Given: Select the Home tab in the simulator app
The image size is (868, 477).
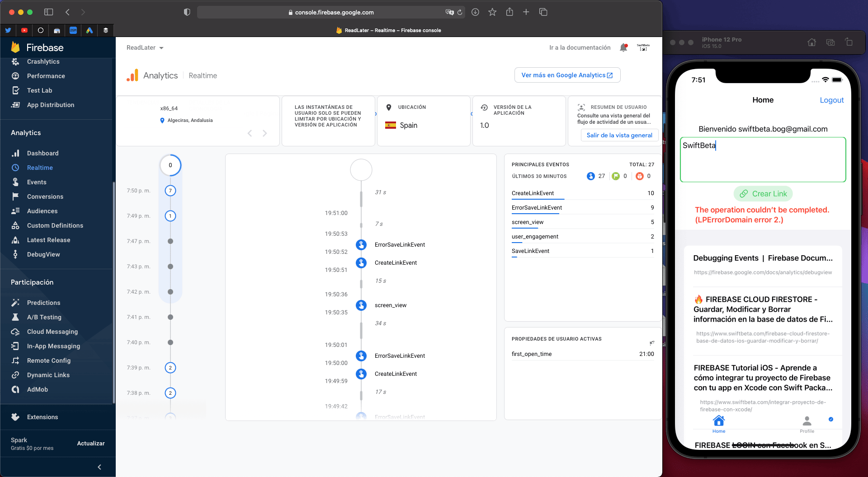Looking at the screenshot, I should (719, 424).
